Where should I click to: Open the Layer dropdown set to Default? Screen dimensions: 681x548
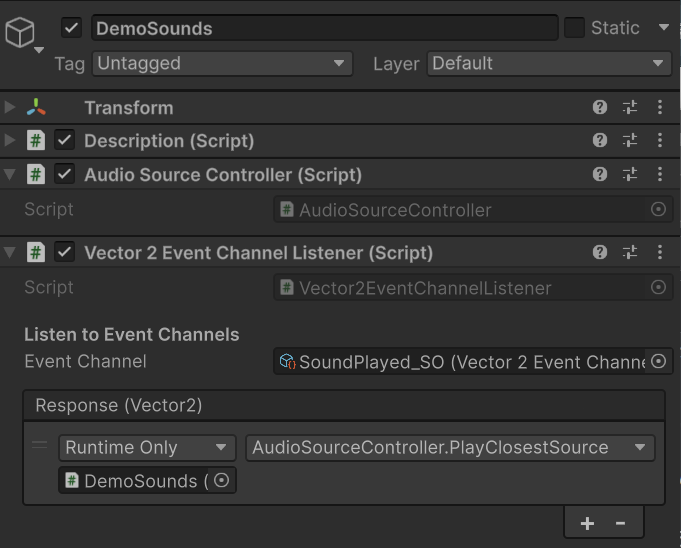(549, 64)
